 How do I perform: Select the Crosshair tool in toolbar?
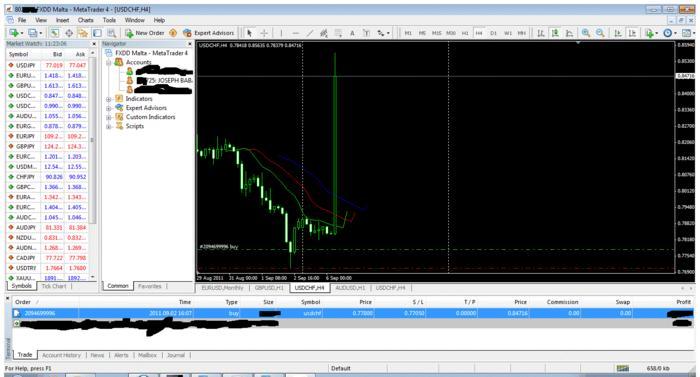[x=264, y=33]
